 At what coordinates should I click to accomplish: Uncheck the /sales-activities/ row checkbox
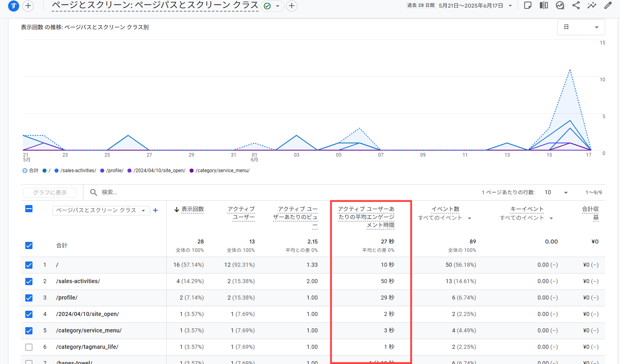(29, 282)
